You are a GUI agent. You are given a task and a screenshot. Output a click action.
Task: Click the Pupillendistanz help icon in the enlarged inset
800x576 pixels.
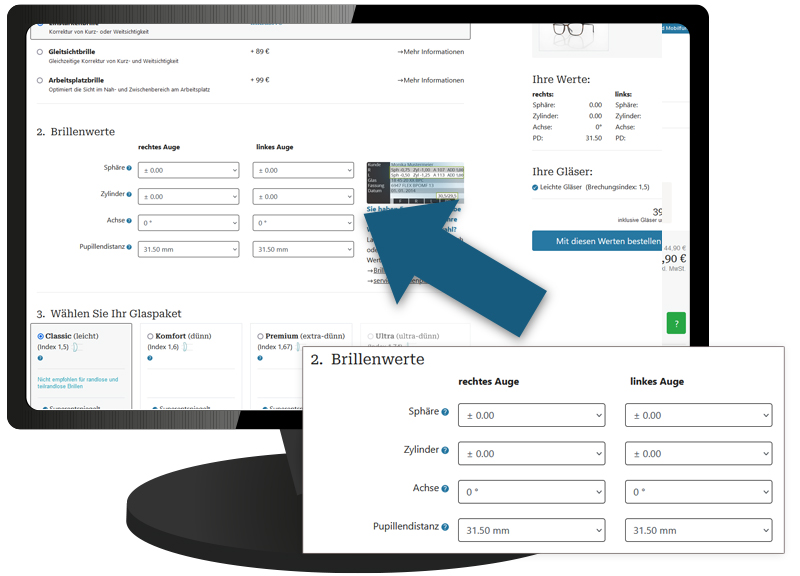[x=445, y=527]
